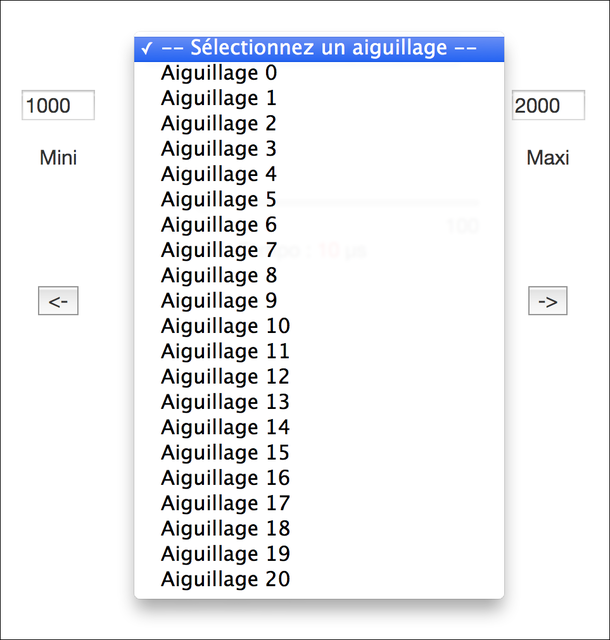Select Aiguillage 19
The image size is (610, 640).
(319, 554)
